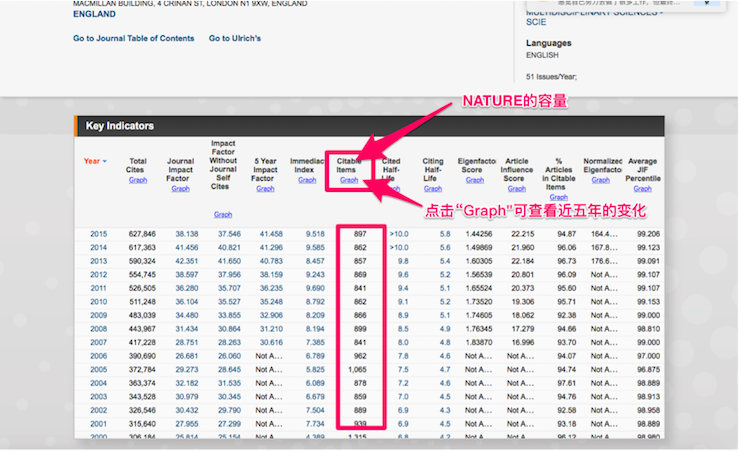740x451 pixels.
Task: Click 5 year impact factor 41.458
Action: tap(271, 234)
